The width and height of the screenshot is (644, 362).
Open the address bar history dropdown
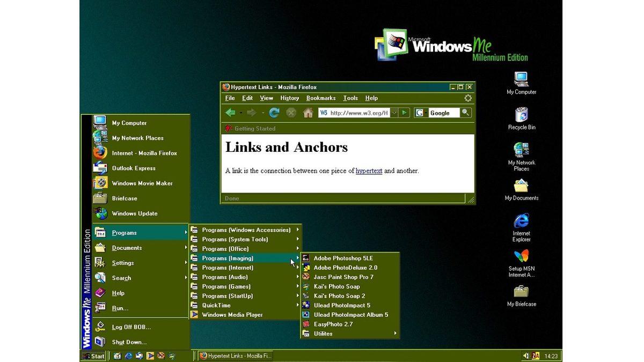point(393,113)
